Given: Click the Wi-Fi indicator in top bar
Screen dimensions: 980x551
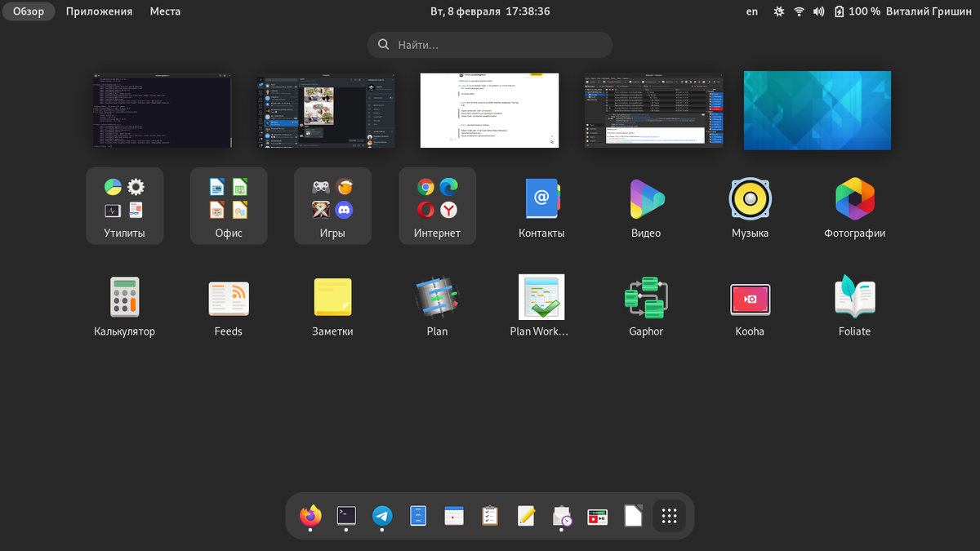Looking at the screenshot, I should (x=800, y=11).
